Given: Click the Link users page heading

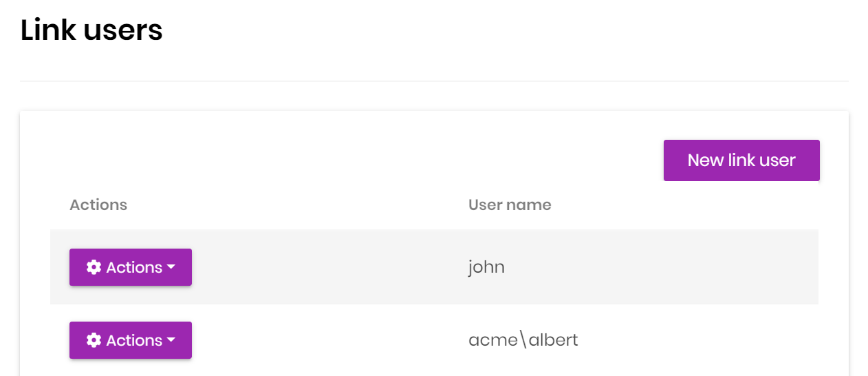Looking at the screenshot, I should [91, 30].
